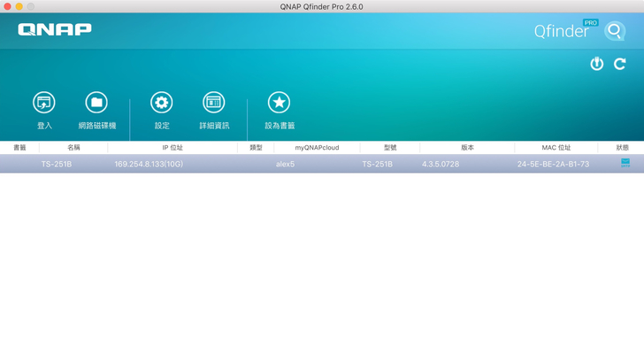This screenshot has width=644, height=363.
Task: Click the Qfinder Pro magnifier search icon
Action: pyautogui.click(x=614, y=32)
